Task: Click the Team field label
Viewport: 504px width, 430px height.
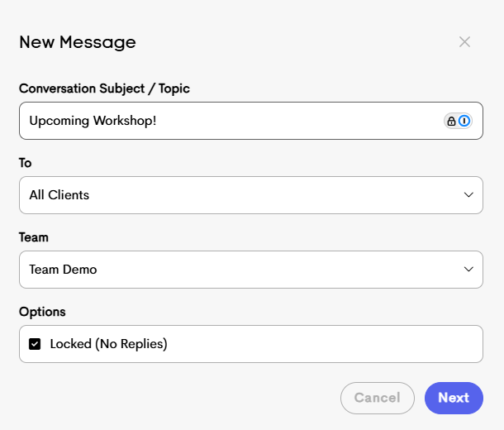Action: click(x=34, y=237)
